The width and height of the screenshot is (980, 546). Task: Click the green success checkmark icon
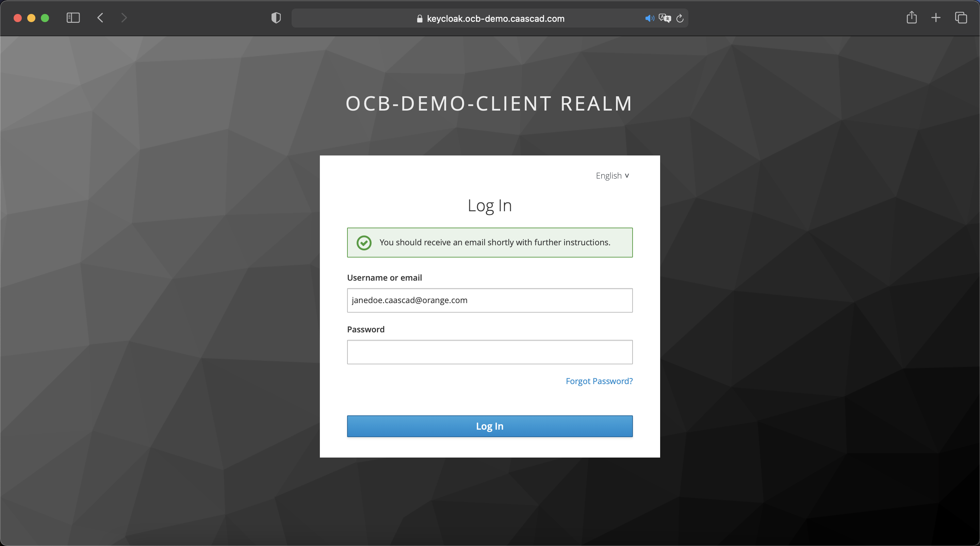[364, 243]
